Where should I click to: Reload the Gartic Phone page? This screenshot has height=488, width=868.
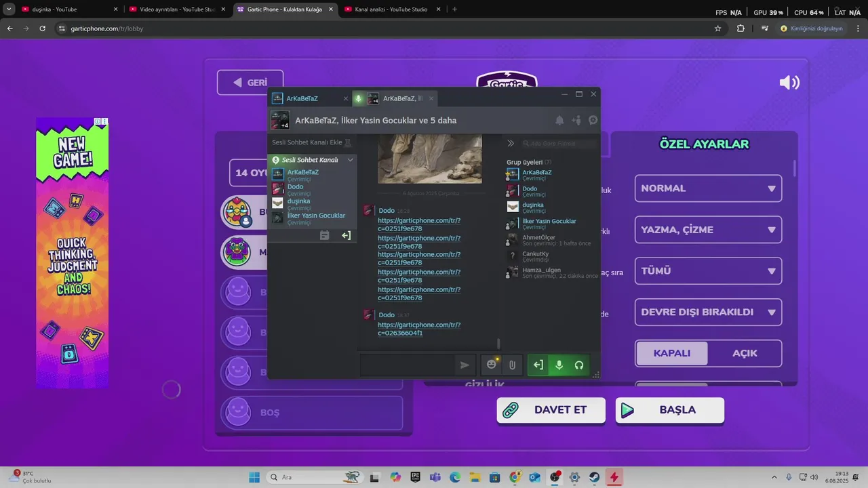point(42,28)
